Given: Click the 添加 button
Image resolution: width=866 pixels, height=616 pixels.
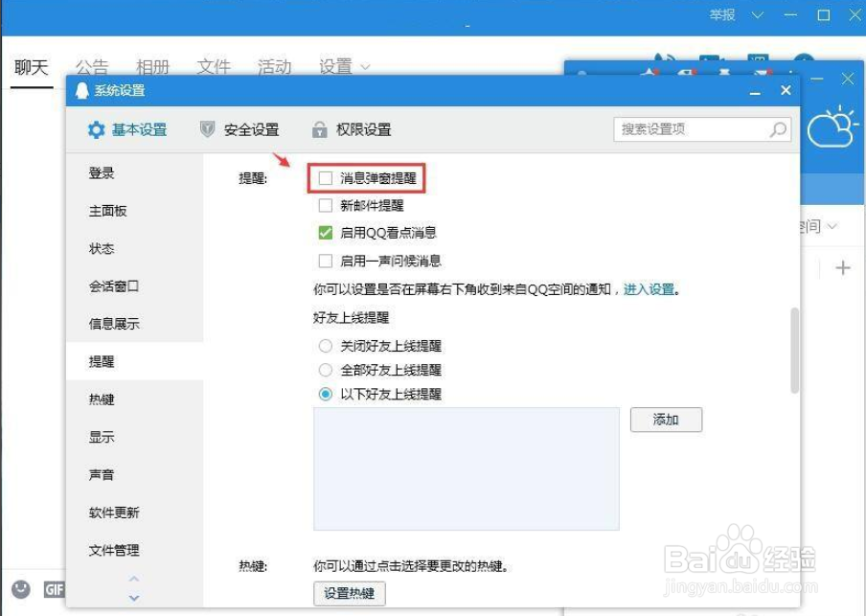Looking at the screenshot, I should (x=666, y=420).
